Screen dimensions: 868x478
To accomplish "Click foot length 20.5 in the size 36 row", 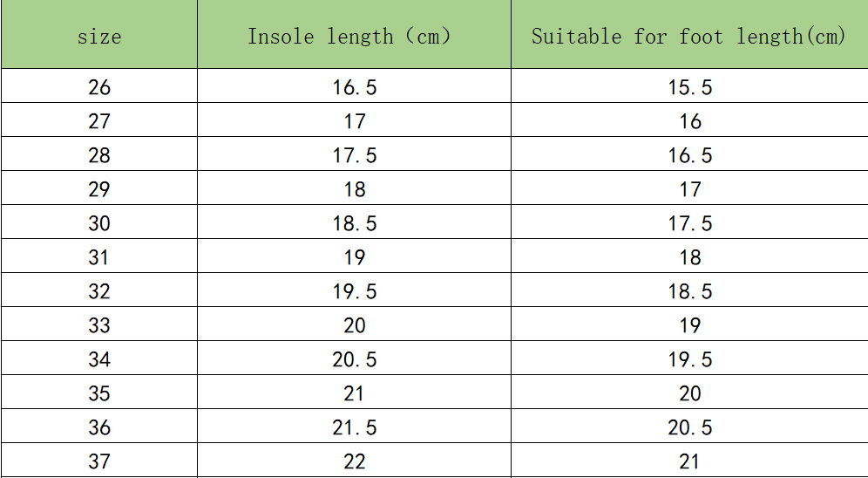I will [x=689, y=427].
